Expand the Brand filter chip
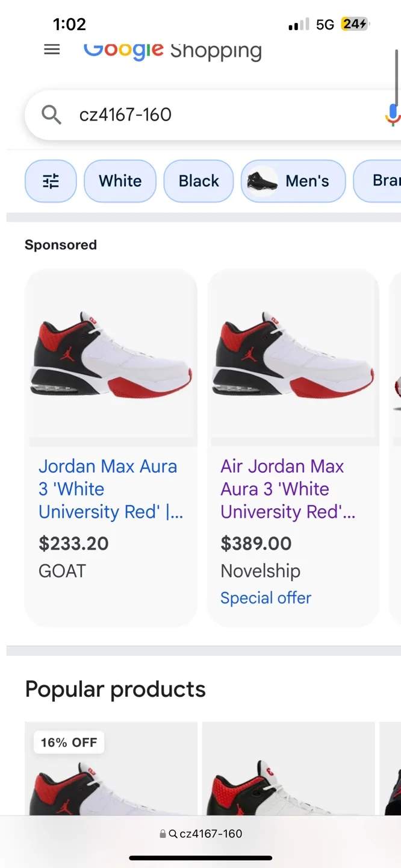 coord(385,181)
